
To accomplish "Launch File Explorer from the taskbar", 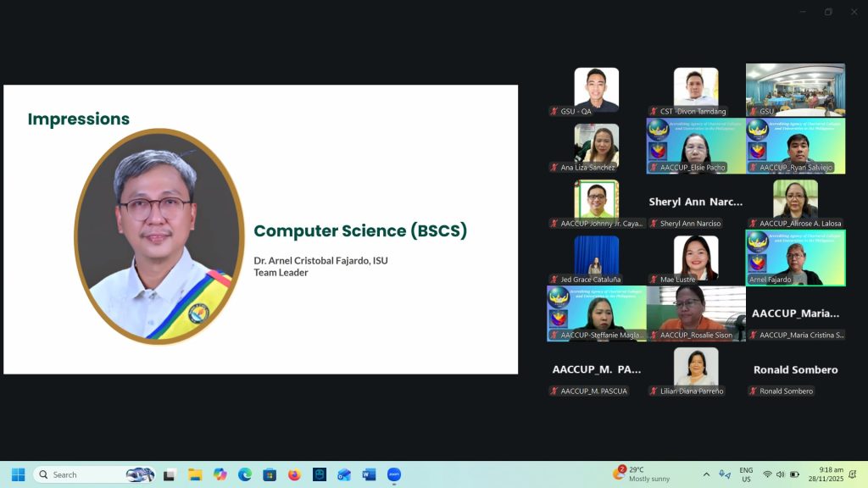I will pyautogui.click(x=195, y=474).
